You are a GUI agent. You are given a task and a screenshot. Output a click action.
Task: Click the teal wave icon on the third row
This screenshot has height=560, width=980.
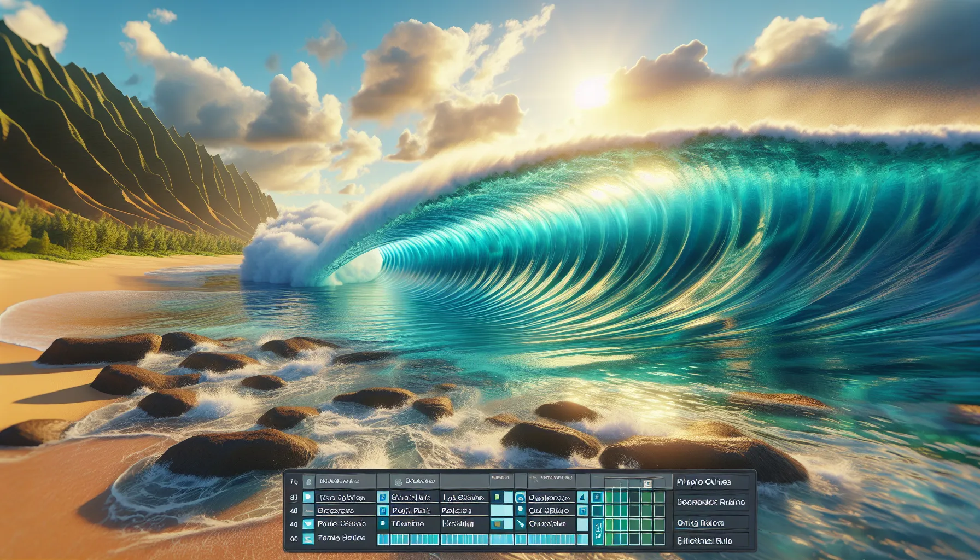pos(307,524)
